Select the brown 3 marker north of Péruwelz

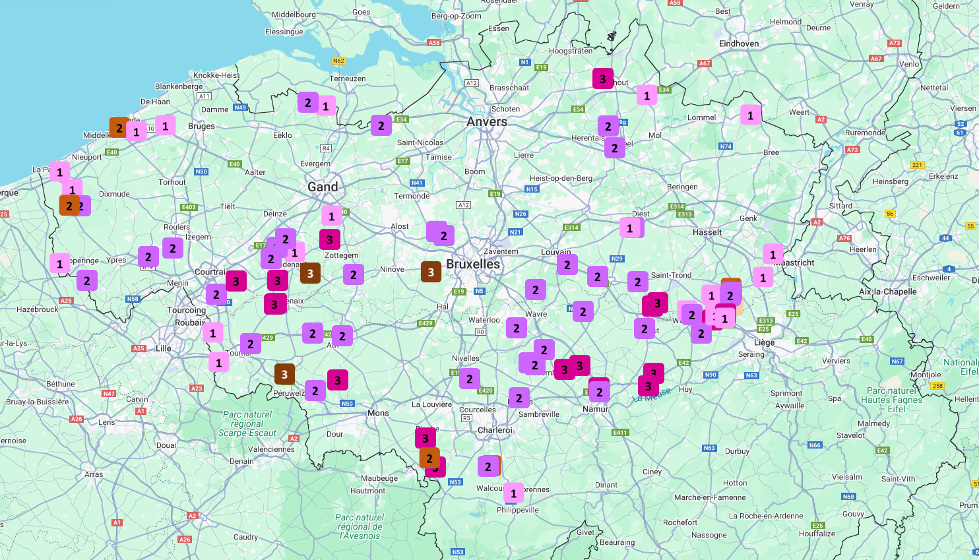(284, 374)
